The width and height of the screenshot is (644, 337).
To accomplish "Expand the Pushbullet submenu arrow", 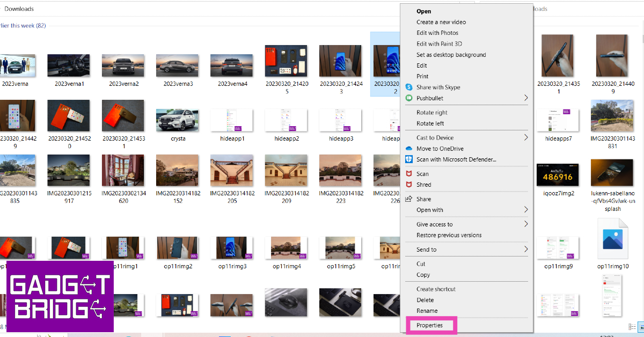I will tap(526, 98).
